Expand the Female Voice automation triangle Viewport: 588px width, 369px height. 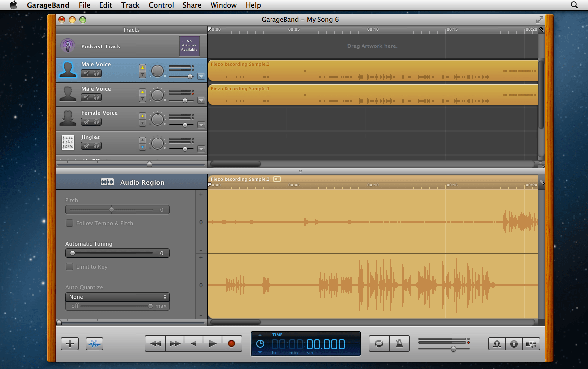201,125
